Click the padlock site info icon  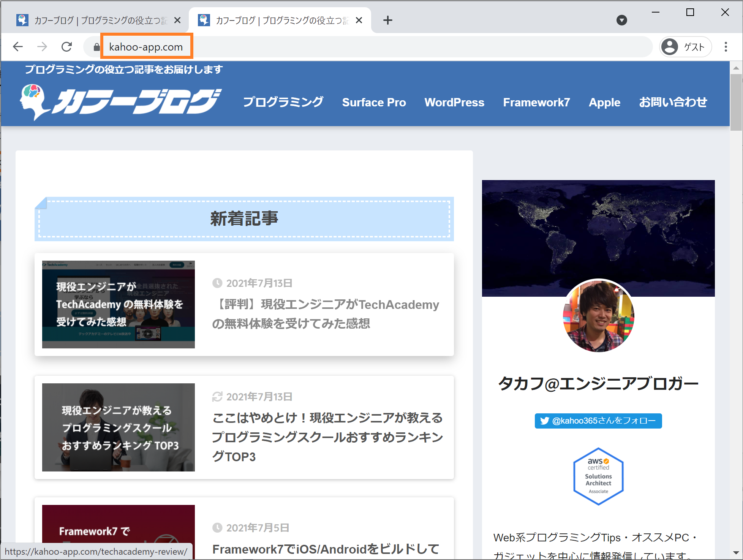click(96, 47)
